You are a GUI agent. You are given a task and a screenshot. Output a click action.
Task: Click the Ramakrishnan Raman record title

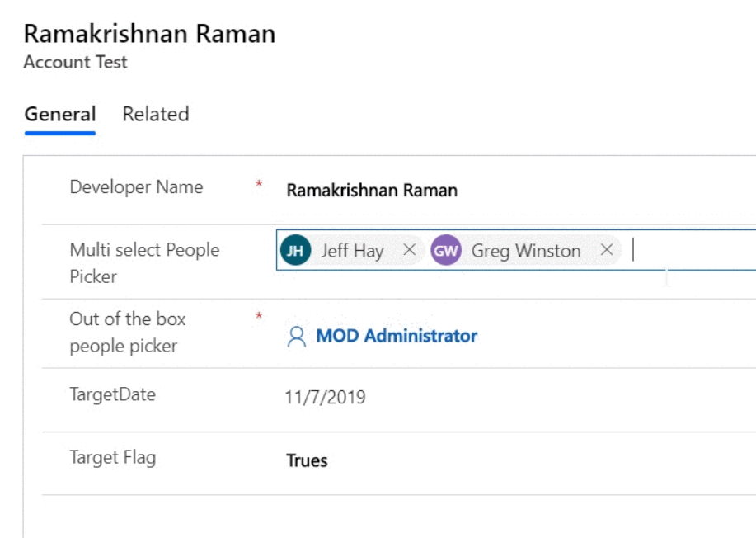point(149,34)
